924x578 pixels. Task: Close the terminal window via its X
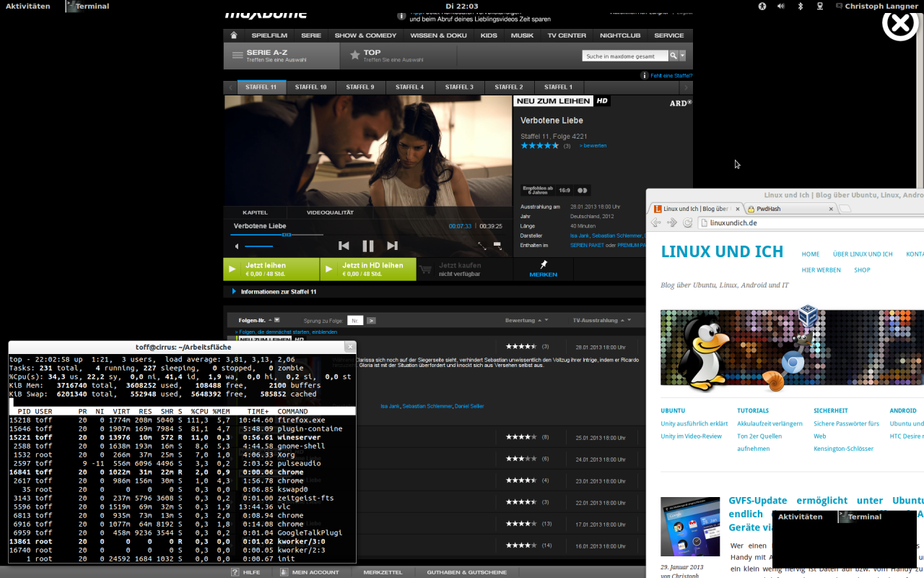tap(350, 347)
